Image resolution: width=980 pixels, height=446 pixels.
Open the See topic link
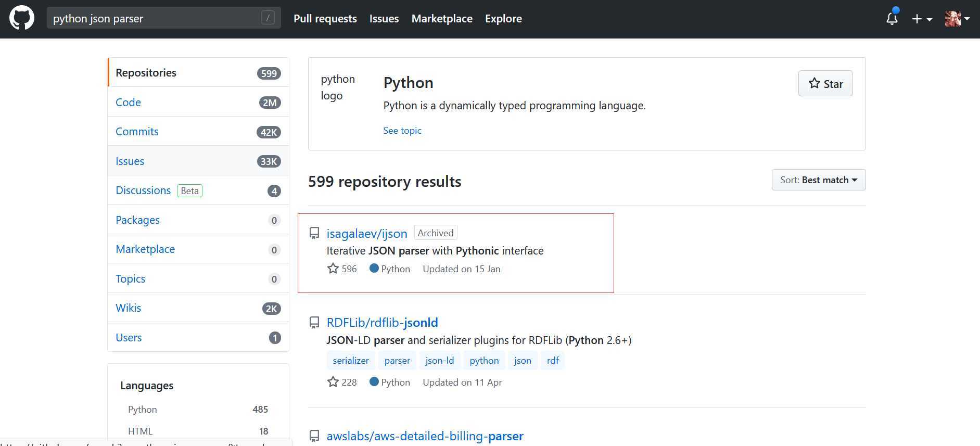pyautogui.click(x=402, y=131)
